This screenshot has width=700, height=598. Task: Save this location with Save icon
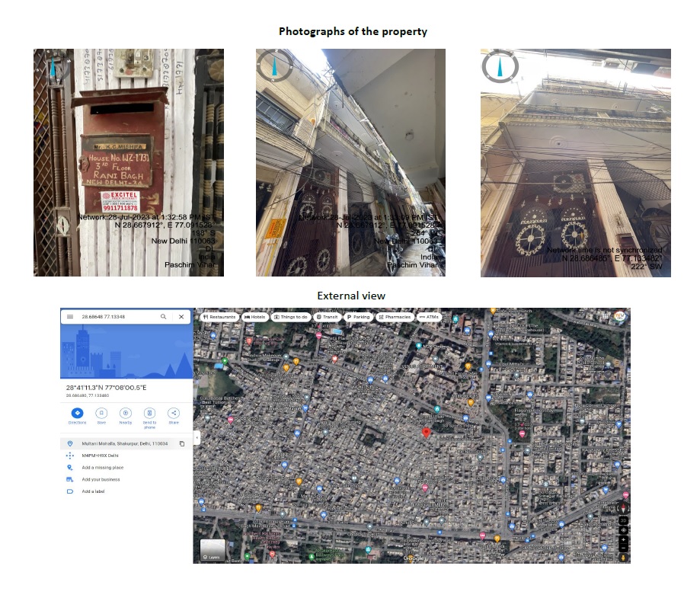click(101, 412)
